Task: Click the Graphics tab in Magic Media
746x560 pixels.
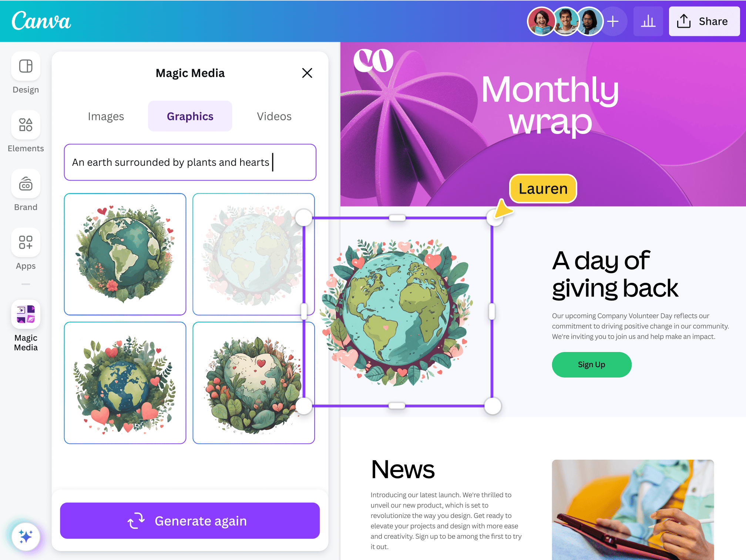Action: point(190,116)
